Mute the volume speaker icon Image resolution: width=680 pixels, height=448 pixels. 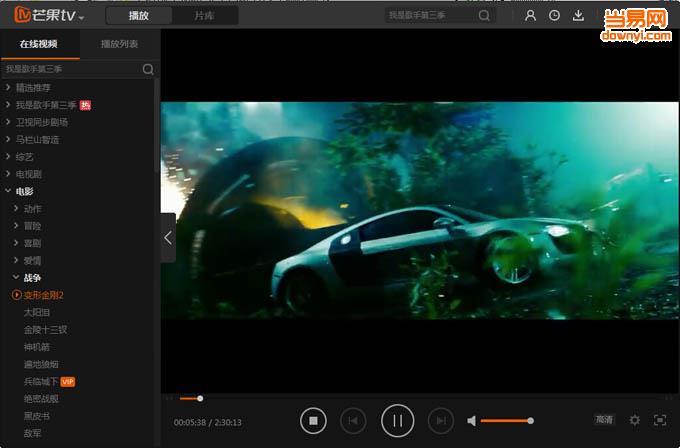(473, 421)
